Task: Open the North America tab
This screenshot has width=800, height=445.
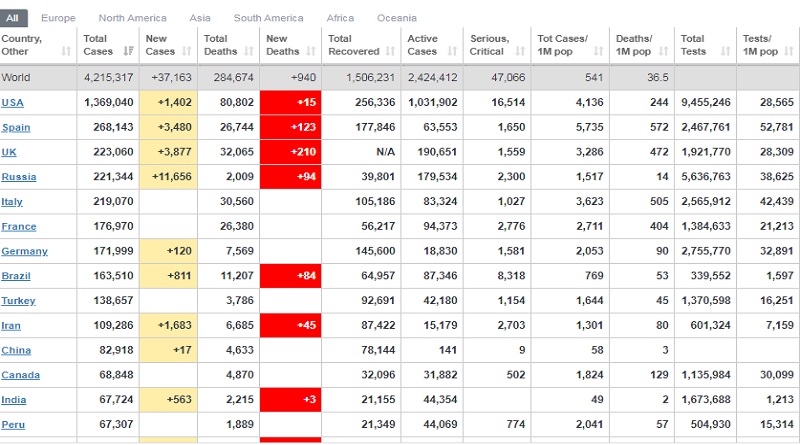Action: 132,18
